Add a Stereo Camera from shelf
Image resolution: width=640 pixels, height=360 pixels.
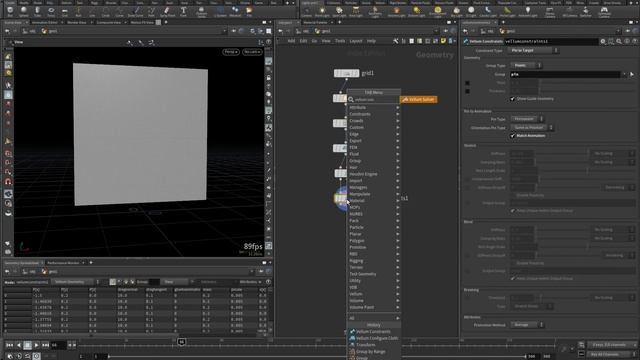point(550,12)
